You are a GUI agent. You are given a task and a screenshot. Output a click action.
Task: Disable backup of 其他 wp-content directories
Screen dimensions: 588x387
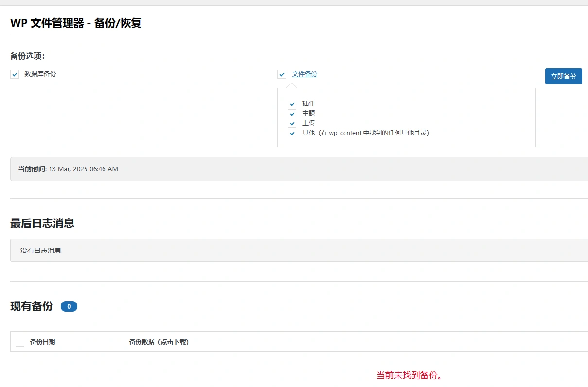tap(292, 133)
